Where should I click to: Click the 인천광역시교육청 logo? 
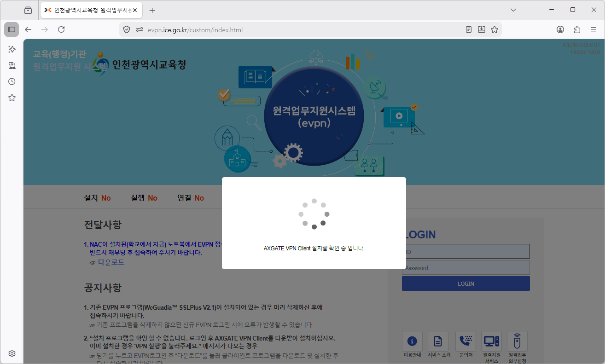(x=140, y=64)
